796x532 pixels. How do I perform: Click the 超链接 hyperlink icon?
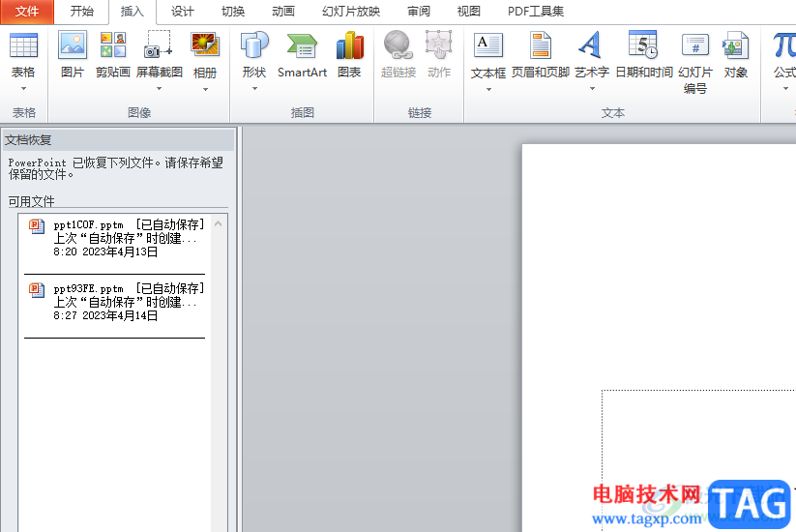[398, 44]
